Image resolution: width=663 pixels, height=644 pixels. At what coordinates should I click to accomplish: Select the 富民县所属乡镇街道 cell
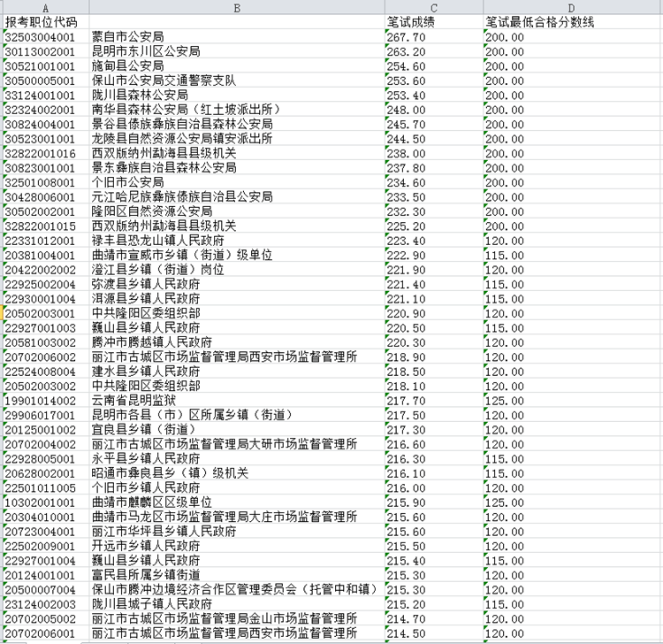pos(237,575)
